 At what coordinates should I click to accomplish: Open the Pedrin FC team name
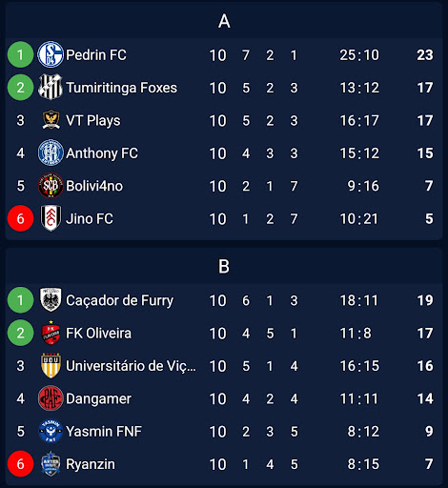point(96,54)
